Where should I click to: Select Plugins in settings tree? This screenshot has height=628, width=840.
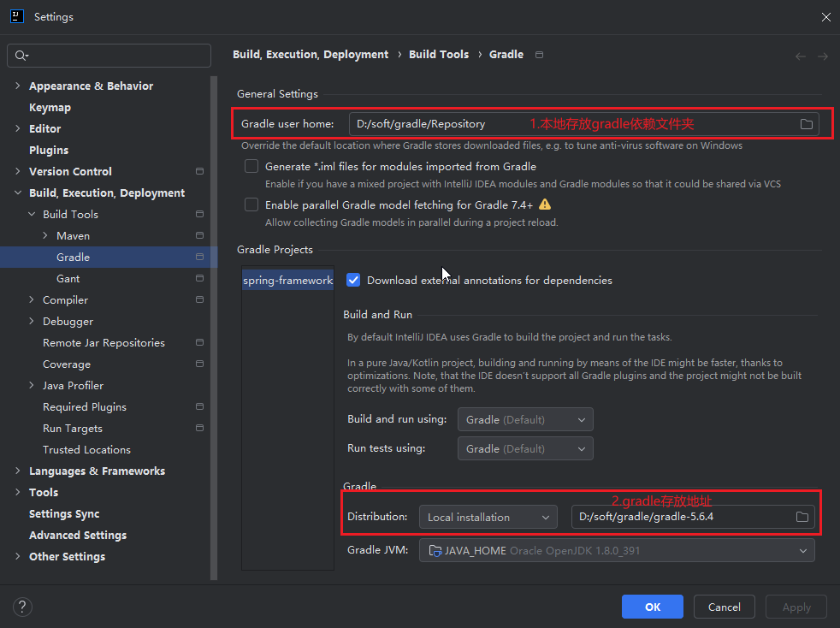point(49,150)
